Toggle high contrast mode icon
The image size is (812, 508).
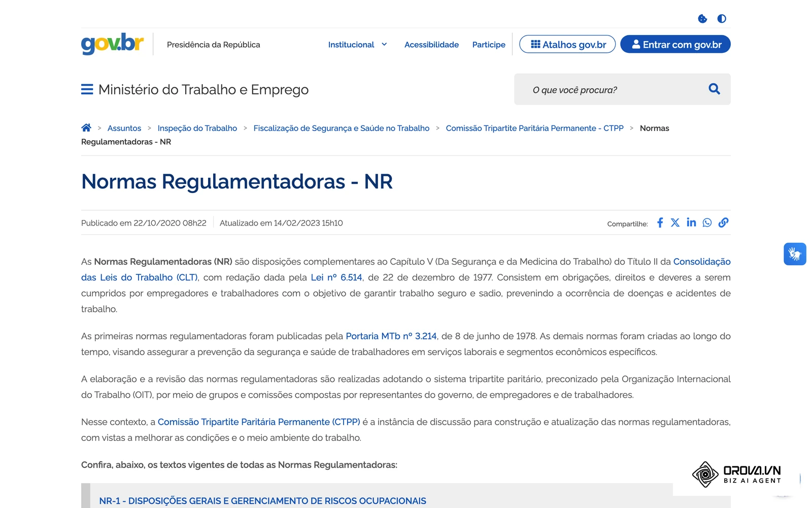tap(722, 19)
